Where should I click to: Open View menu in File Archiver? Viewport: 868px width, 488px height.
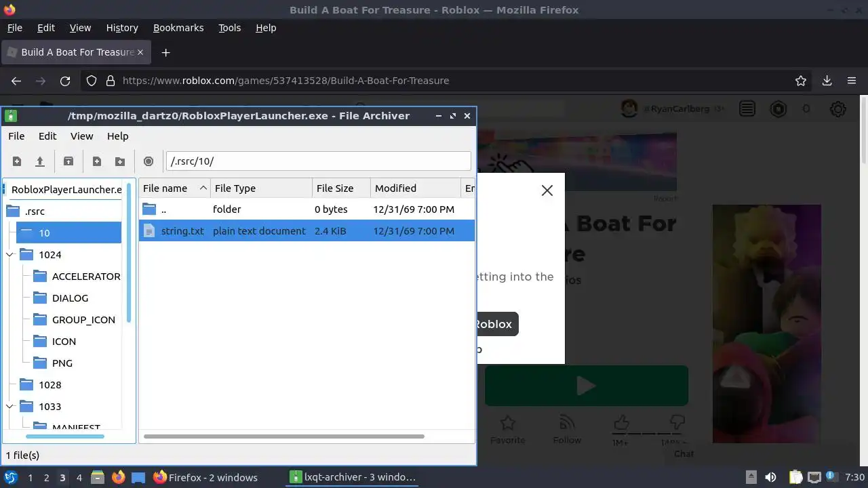82,136
